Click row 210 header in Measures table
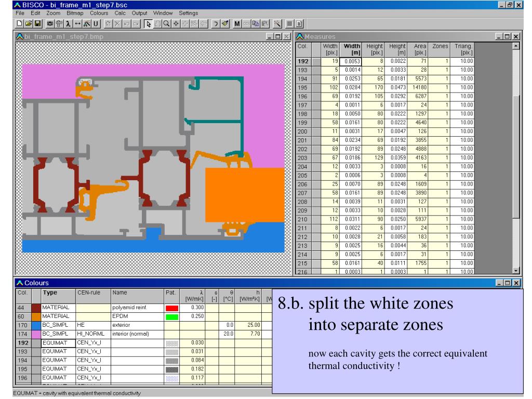This screenshot has width=532, height=399. (303, 220)
